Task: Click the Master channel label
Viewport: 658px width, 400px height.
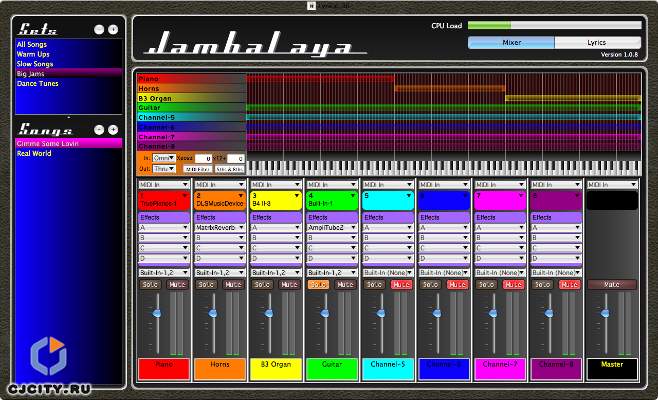Action: [611, 366]
